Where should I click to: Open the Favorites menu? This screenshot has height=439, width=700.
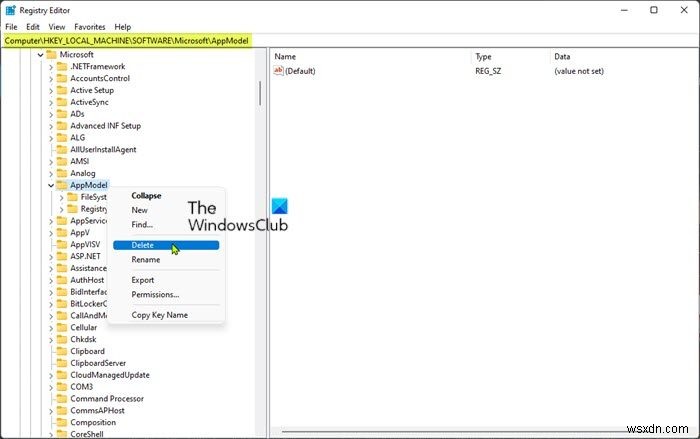click(89, 26)
